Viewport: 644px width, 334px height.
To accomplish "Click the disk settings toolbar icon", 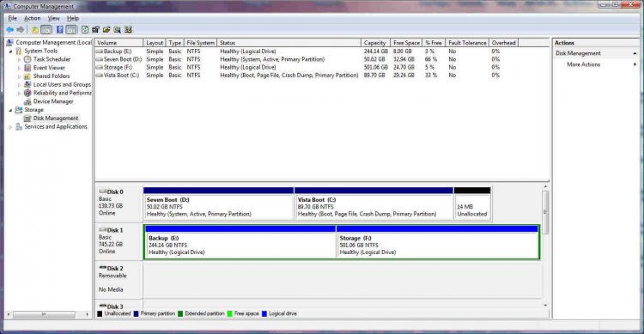I will (128, 29).
